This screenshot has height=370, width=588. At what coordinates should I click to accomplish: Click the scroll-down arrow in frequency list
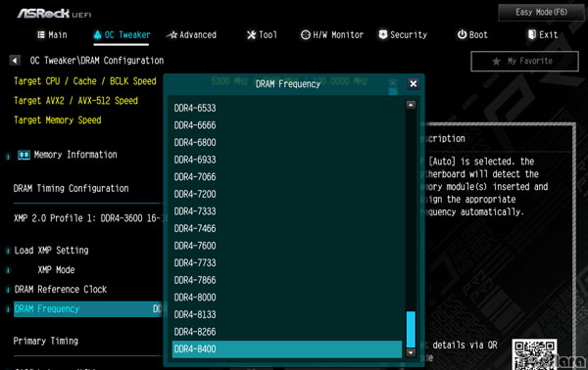[411, 352]
